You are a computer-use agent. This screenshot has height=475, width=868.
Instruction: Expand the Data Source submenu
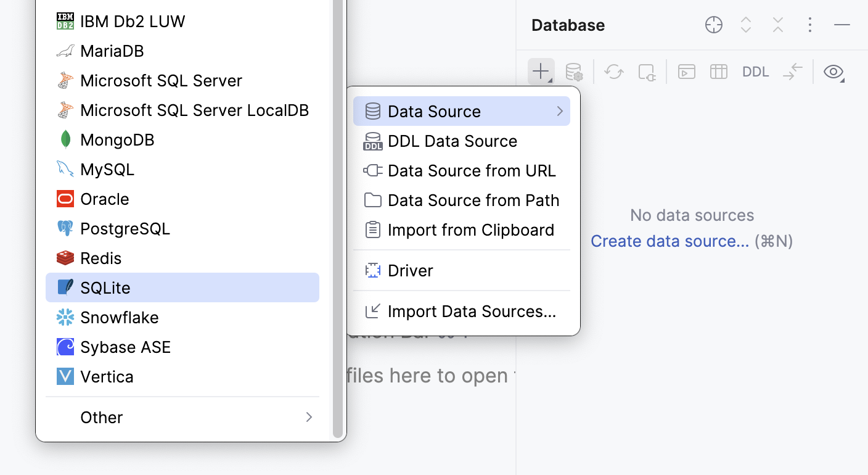(462, 111)
